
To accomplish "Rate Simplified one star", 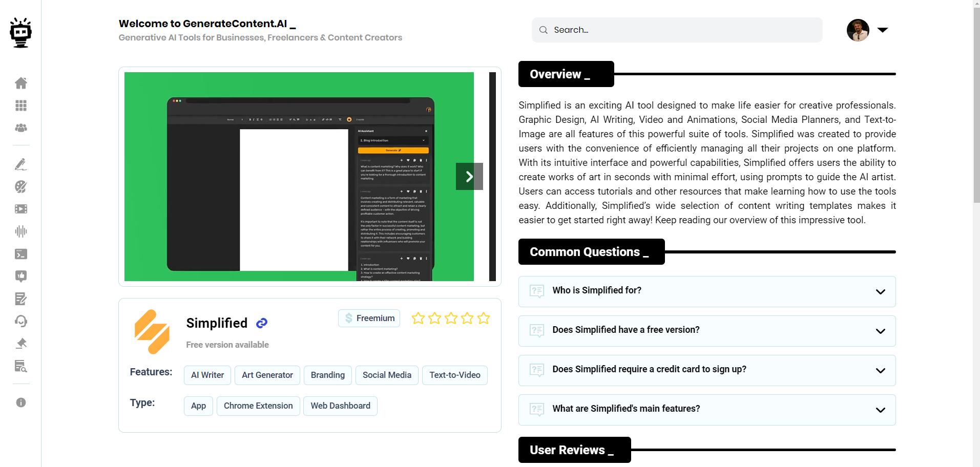I will point(418,319).
